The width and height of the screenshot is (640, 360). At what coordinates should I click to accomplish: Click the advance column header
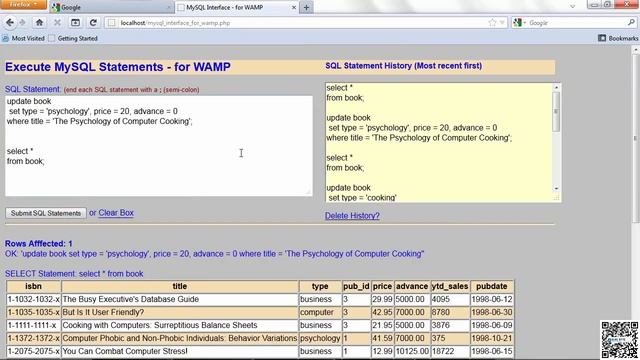point(412,287)
